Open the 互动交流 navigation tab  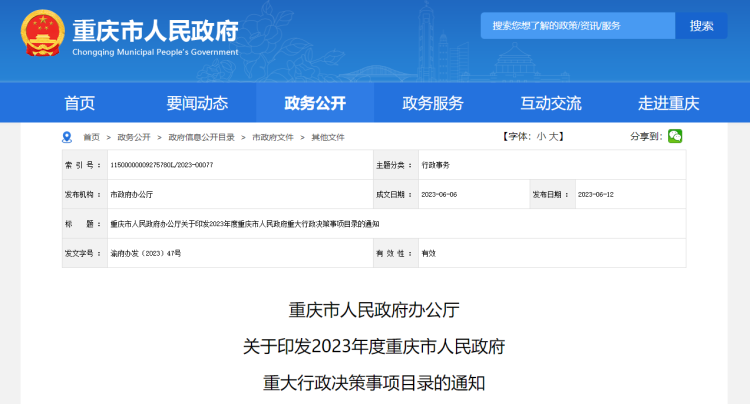click(x=551, y=103)
